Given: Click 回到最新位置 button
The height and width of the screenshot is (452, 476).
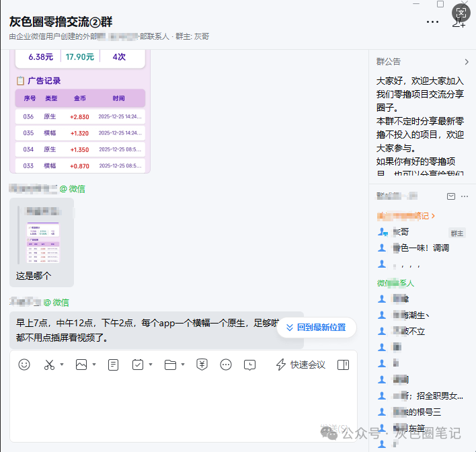Looking at the screenshot, I should (x=316, y=328).
